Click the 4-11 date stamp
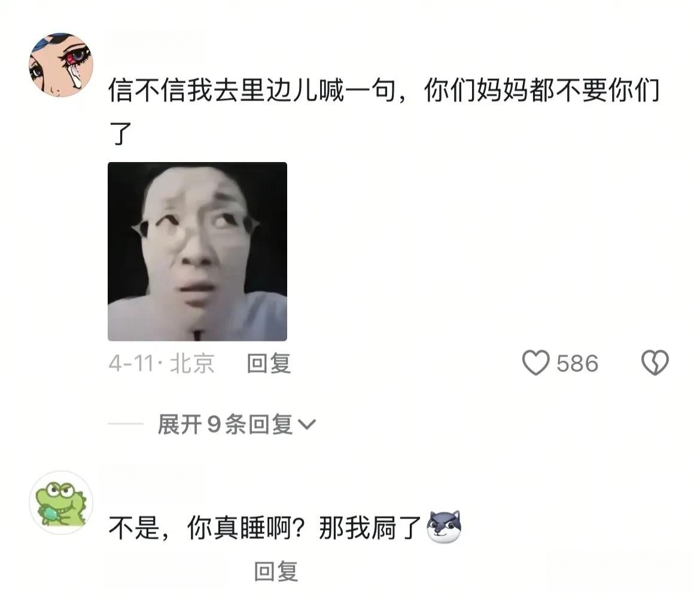700x598 pixels. click(x=131, y=363)
